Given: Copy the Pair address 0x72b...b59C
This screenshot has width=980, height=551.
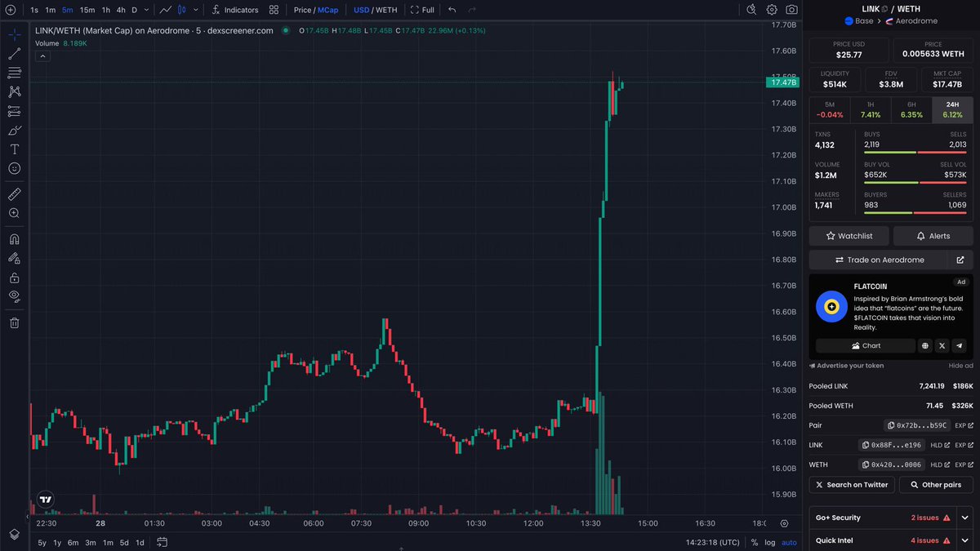Looking at the screenshot, I should 916,425.
